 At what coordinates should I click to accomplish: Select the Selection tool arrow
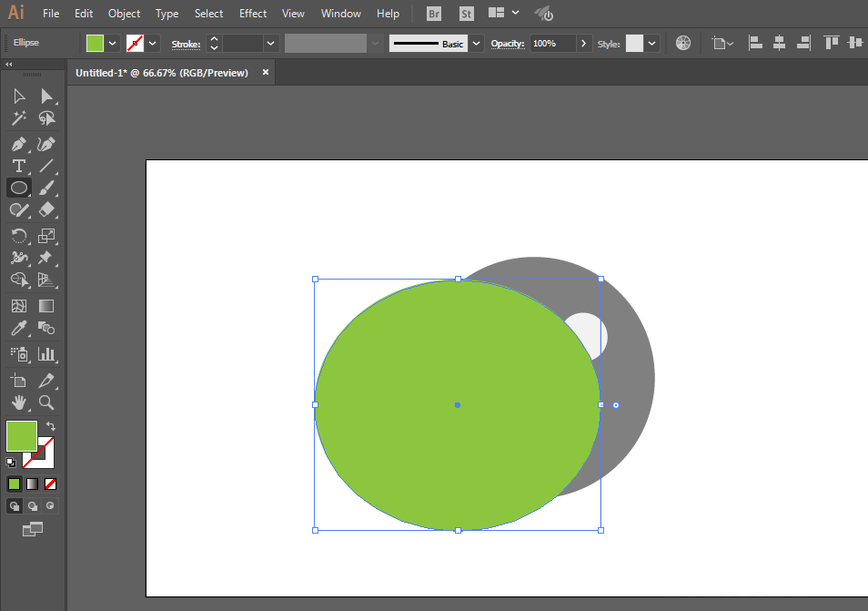tap(19, 97)
